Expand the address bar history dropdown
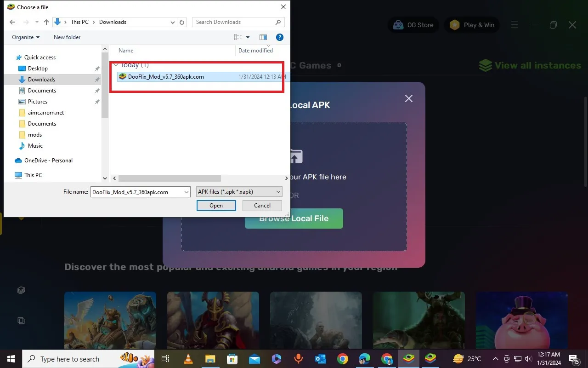This screenshot has height=368, width=588. coord(173,22)
